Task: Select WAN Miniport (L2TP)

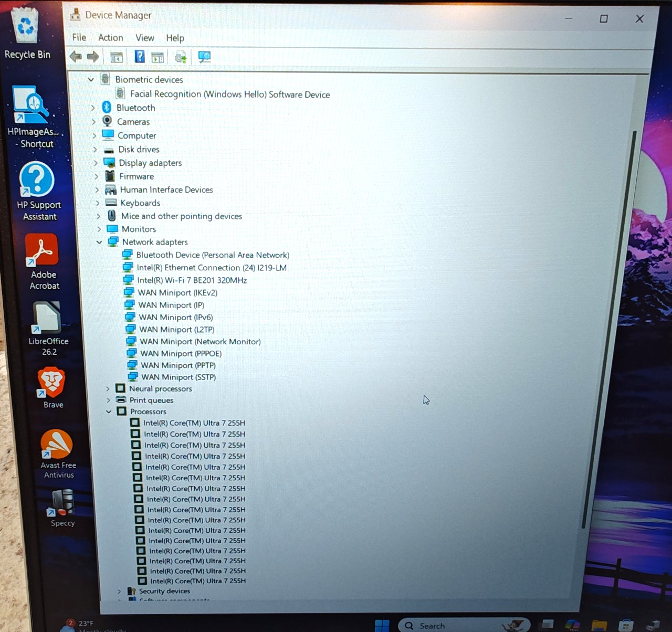Action: (177, 329)
